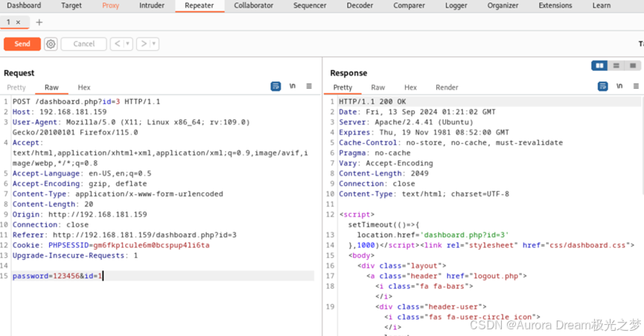
Task: Click the css/dashboard.css href value
Action: (x=587, y=245)
